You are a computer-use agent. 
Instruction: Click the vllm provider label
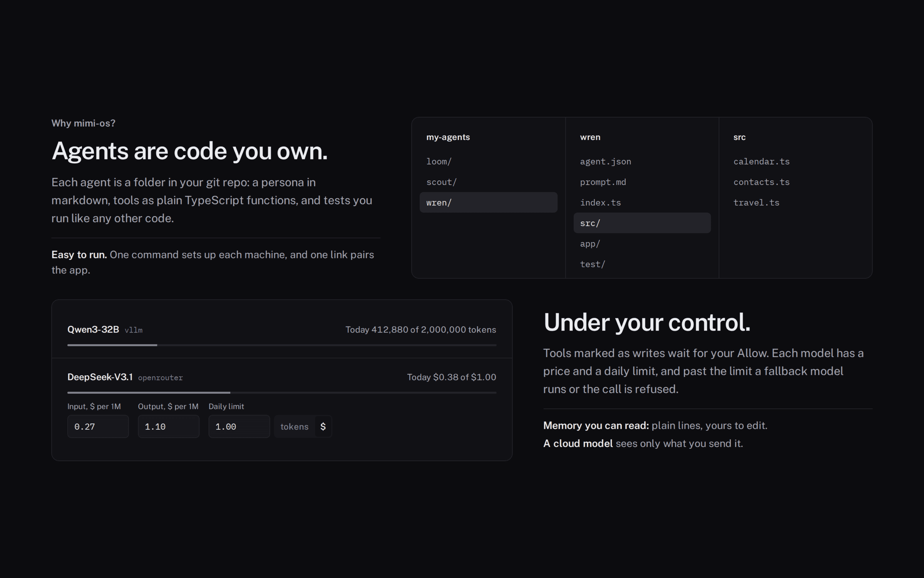pos(134,330)
